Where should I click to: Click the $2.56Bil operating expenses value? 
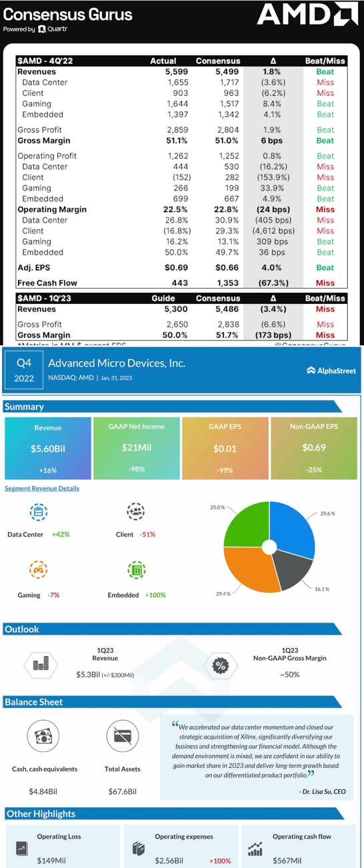point(169,861)
